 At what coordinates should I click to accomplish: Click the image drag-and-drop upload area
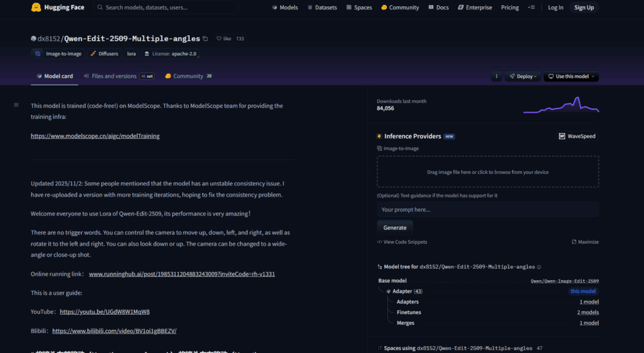[x=487, y=171]
